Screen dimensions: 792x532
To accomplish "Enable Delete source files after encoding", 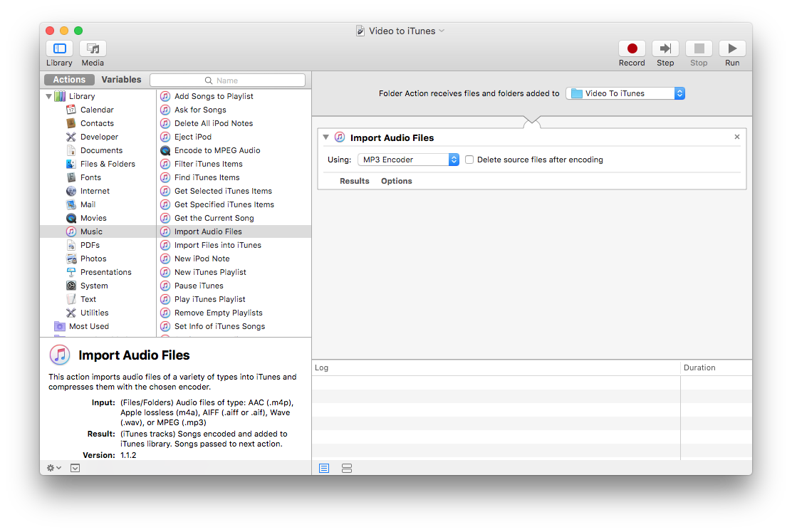I will pos(469,160).
